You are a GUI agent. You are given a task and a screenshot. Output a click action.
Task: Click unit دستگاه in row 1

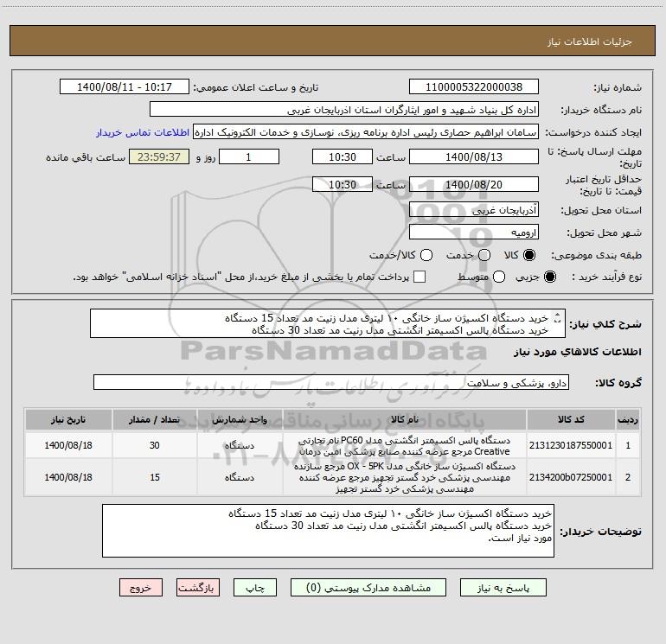240,445
